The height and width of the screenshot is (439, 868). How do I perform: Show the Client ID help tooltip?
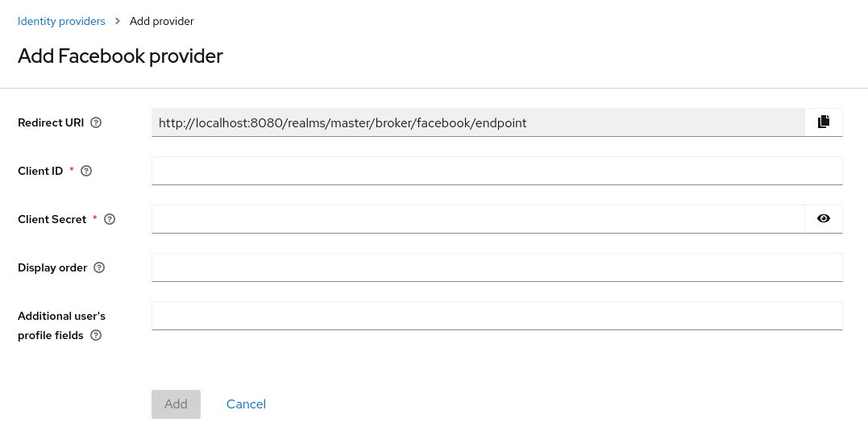[x=87, y=171]
